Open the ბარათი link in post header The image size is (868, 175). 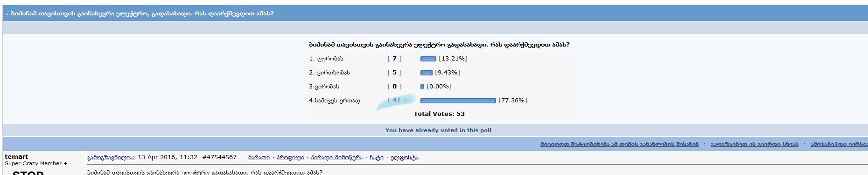pyautogui.click(x=259, y=158)
